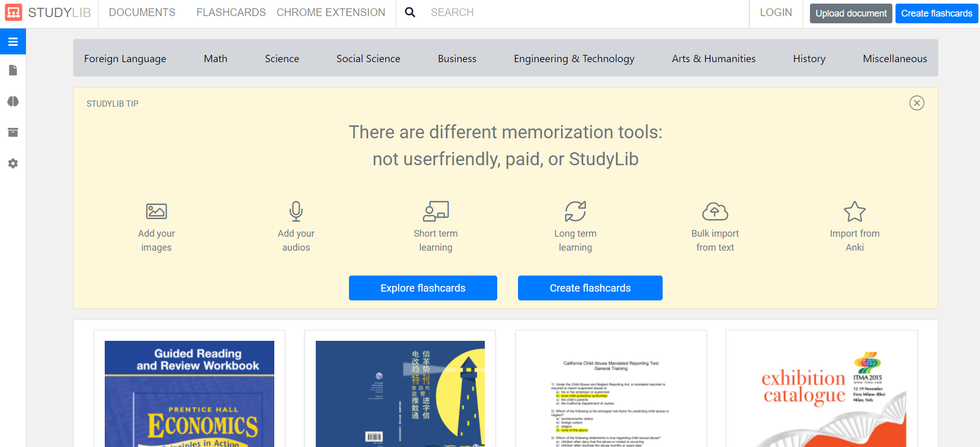This screenshot has height=447, width=980.
Task: Open the Chrome Extension nav item
Action: point(331,12)
